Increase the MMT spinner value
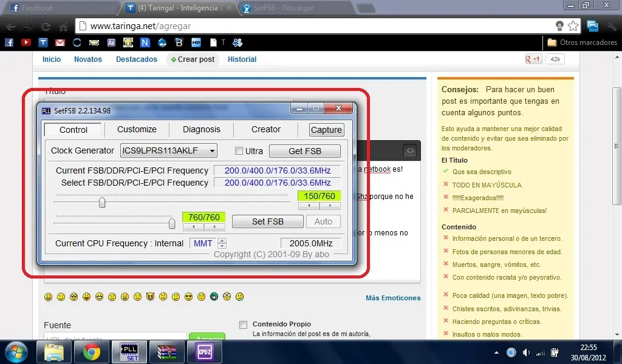This screenshot has height=364, width=622. [222, 240]
